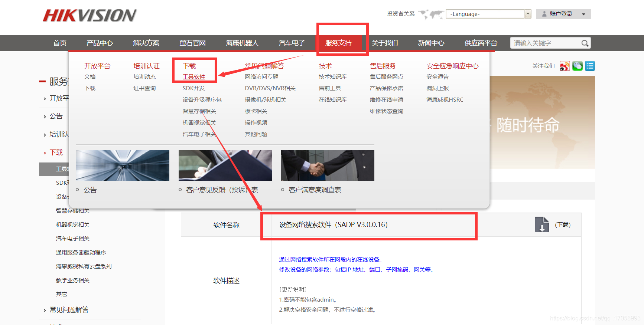Collapse 下载 section in left sidebar
Viewport: 644px width, 325px height.
point(56,152)
